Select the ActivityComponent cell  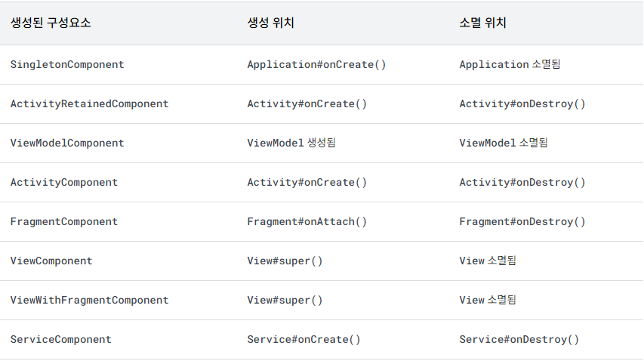click(x=63, y=182)
